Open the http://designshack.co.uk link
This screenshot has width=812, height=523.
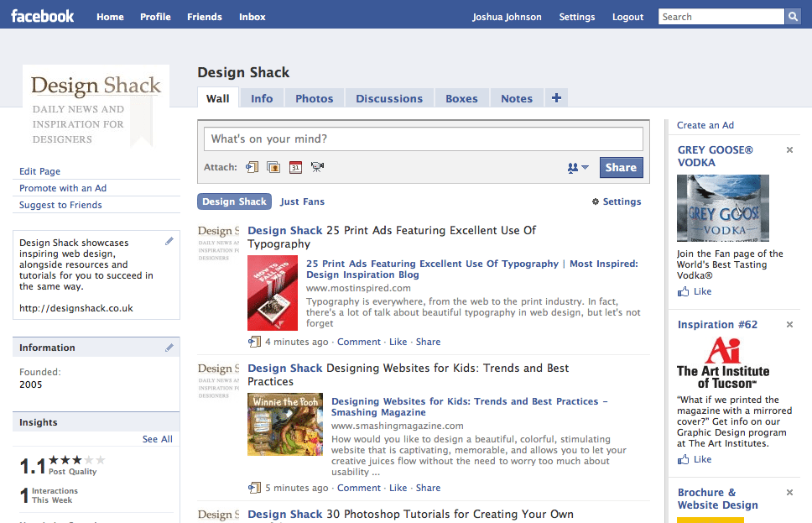pyautogui.click(x=76, y=308)
